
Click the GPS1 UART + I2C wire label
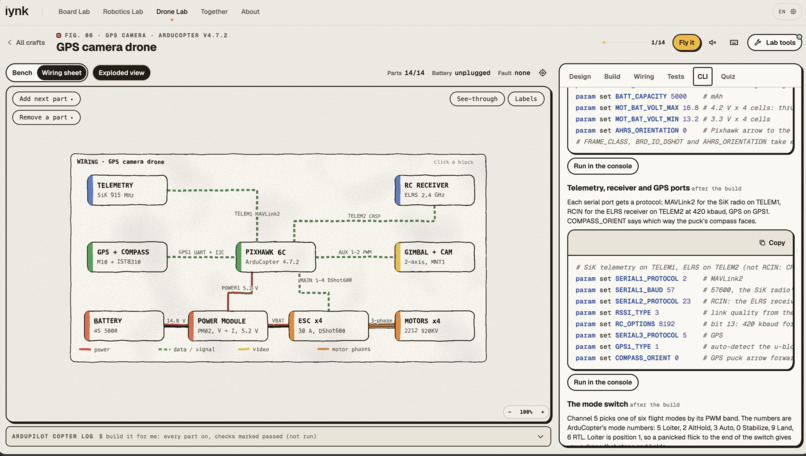202,252
